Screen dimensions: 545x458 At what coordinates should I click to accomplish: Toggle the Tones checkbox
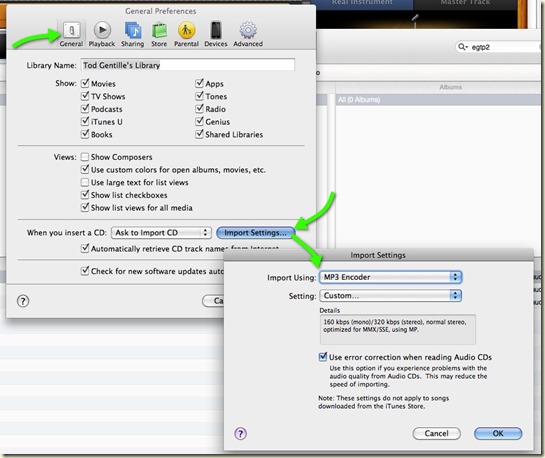pos(199,96)
